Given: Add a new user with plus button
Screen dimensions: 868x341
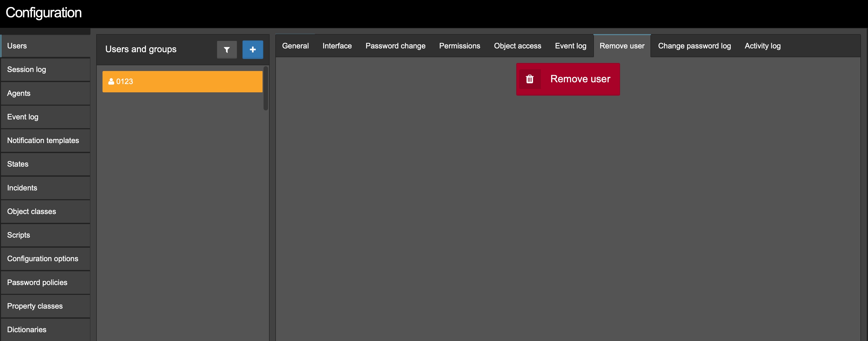Looking at the screenshot, I should pos(253,50).
